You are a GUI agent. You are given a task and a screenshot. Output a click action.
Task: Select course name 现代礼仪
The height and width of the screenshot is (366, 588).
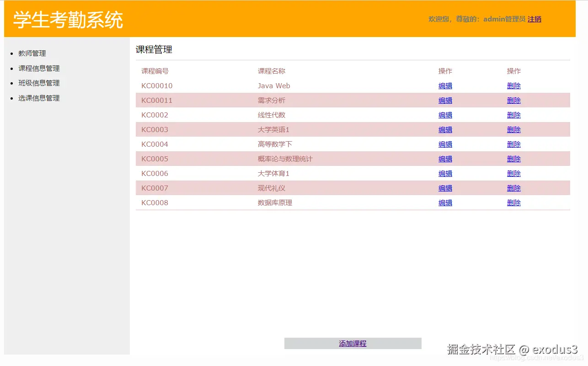pos(272,188)
